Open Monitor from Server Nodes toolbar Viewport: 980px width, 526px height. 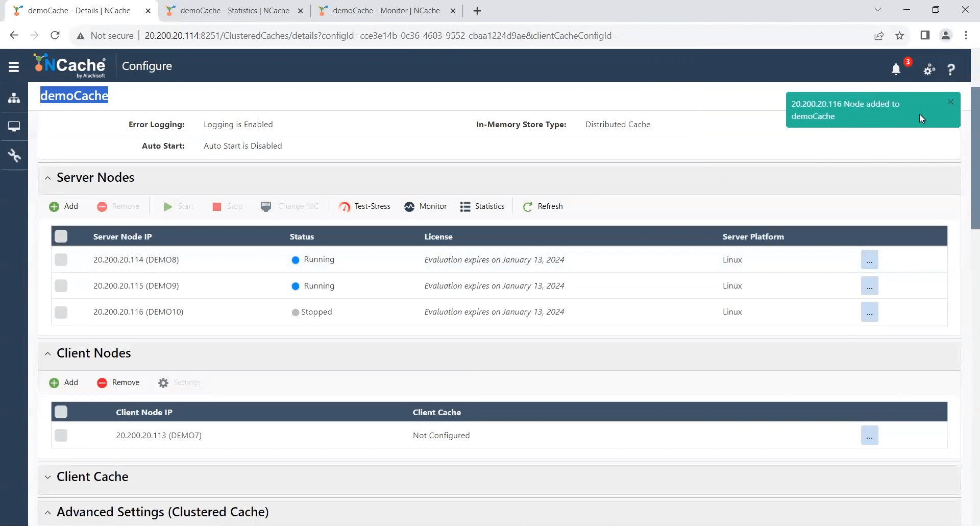coord(426,206)
